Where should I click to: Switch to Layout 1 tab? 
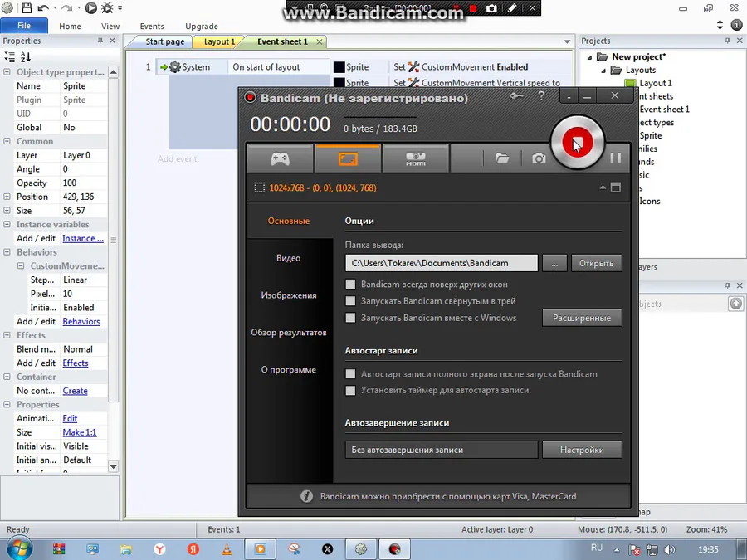pos(219,41)
